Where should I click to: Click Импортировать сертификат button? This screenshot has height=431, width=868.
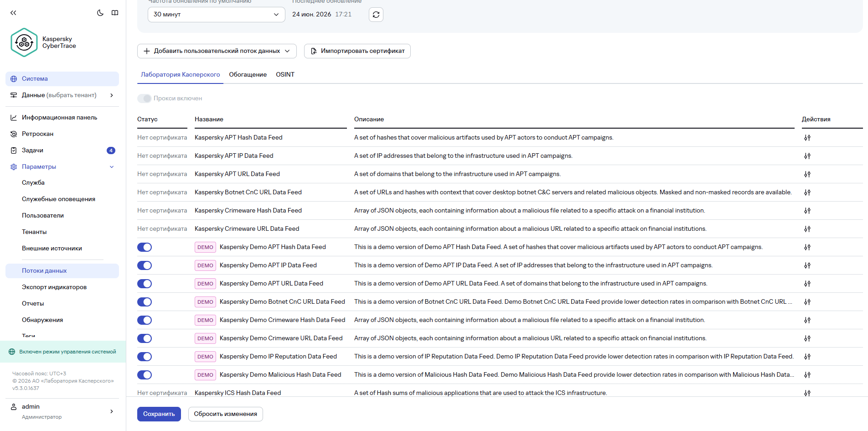click(357, 51)
